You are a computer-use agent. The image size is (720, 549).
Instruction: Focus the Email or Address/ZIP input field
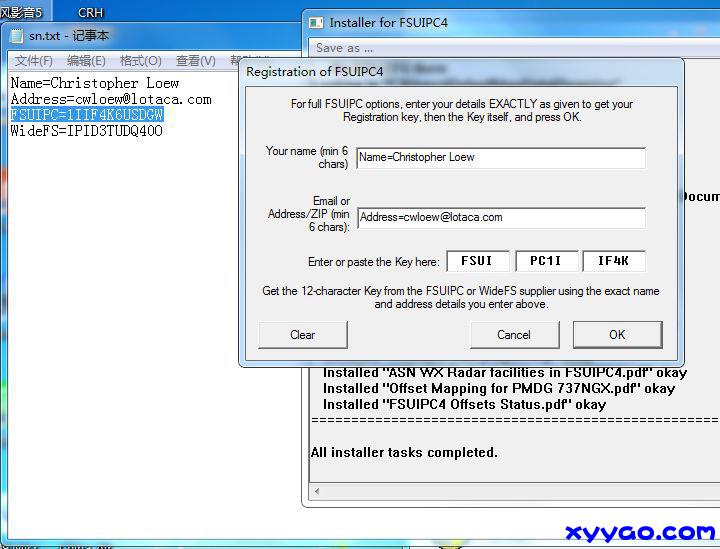500,217
